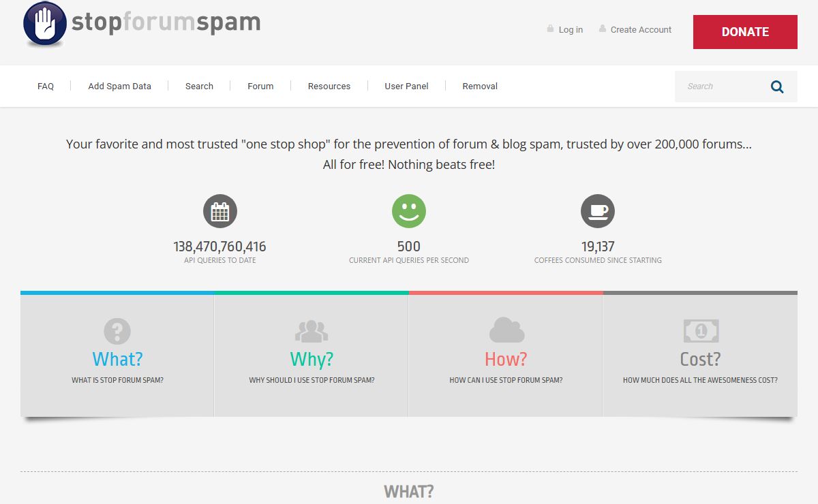The image size is (818, 504).
Task: Open the Forum menu item
Action: [x=260, y=86]
